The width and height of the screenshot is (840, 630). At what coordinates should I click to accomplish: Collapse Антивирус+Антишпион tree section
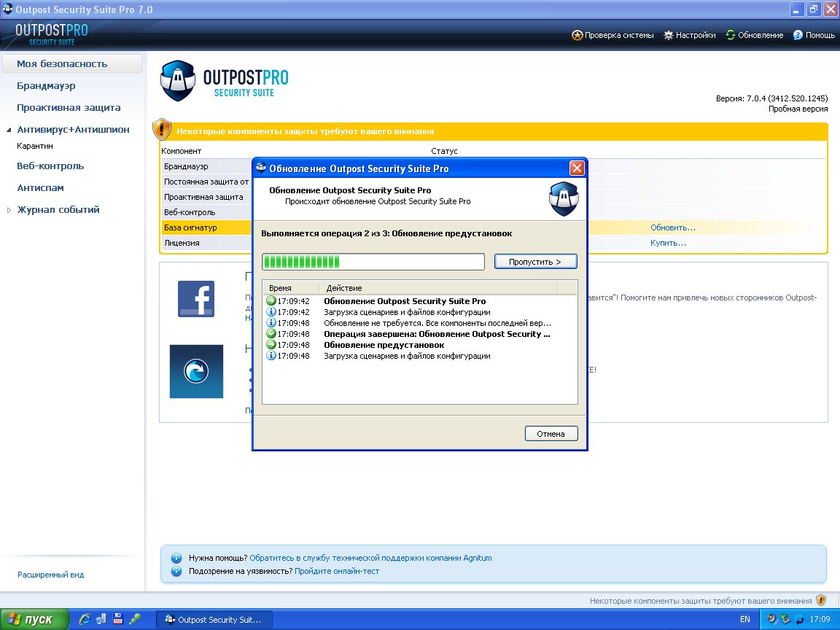pyautogui.click(x=9, y=130)
